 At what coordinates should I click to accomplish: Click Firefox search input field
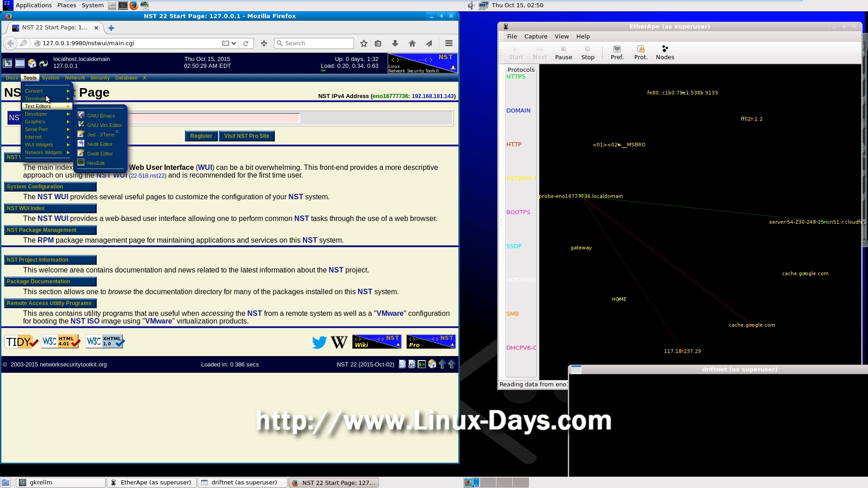(314, 43)
